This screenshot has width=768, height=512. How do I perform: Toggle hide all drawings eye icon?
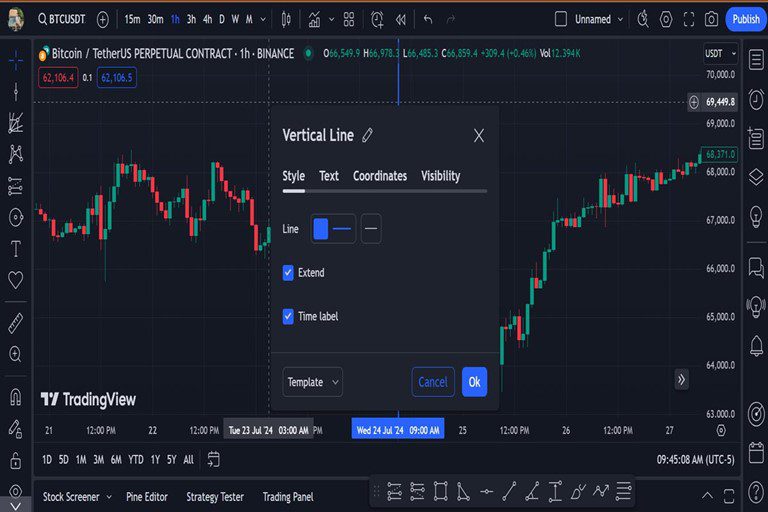(x=16, y=491)
